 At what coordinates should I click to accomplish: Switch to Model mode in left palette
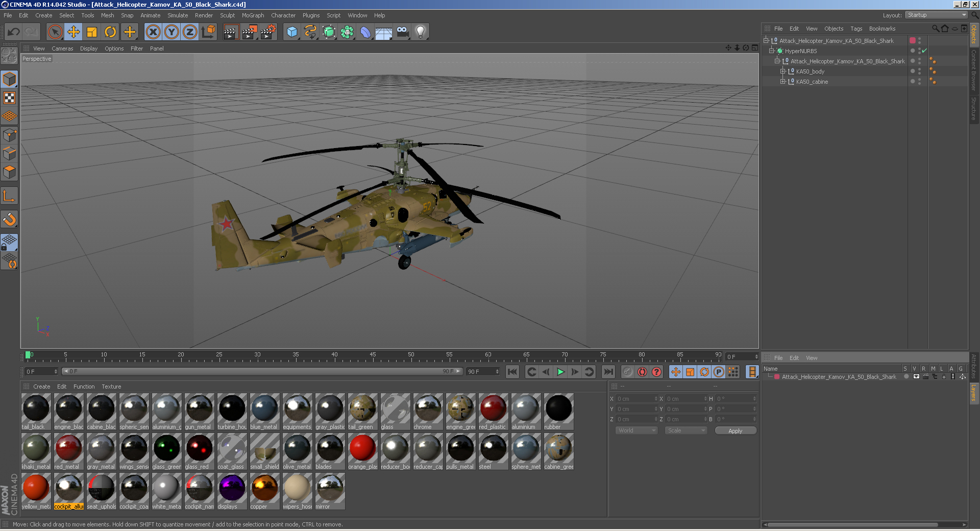coord(9,79)
